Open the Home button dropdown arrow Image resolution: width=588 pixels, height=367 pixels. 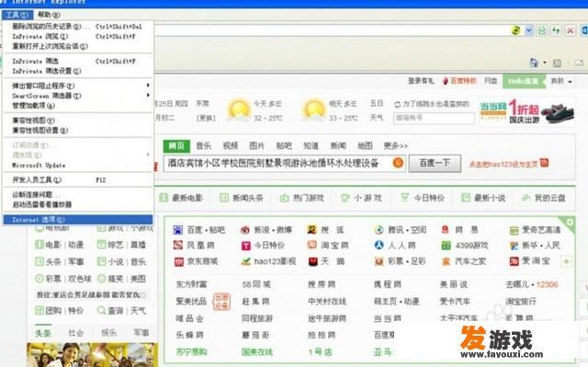[545, 63]
